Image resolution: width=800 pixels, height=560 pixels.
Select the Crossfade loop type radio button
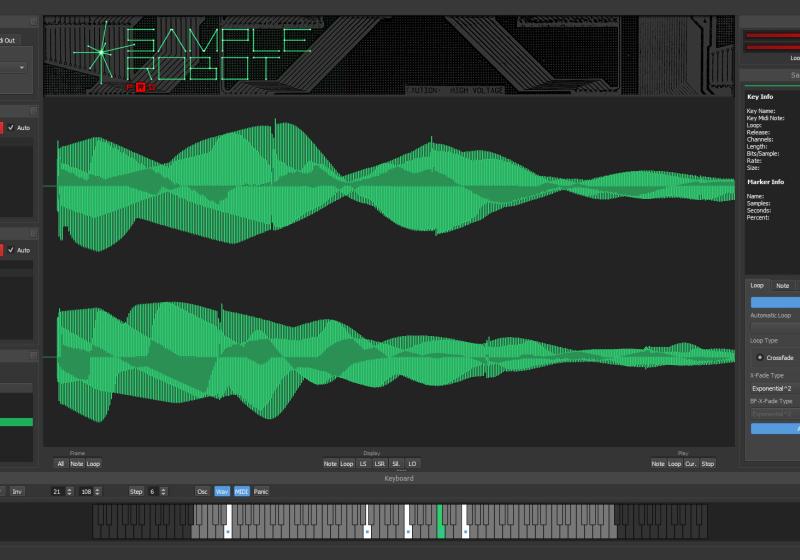click(x=760, y=357)
